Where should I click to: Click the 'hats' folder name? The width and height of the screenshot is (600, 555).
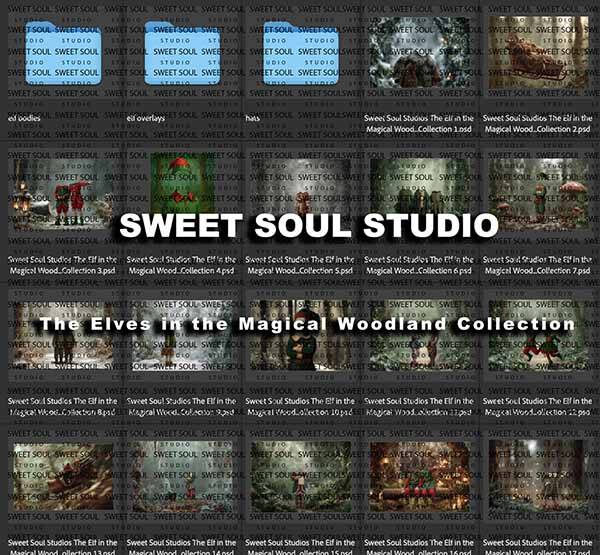click(x=253, y=118)
